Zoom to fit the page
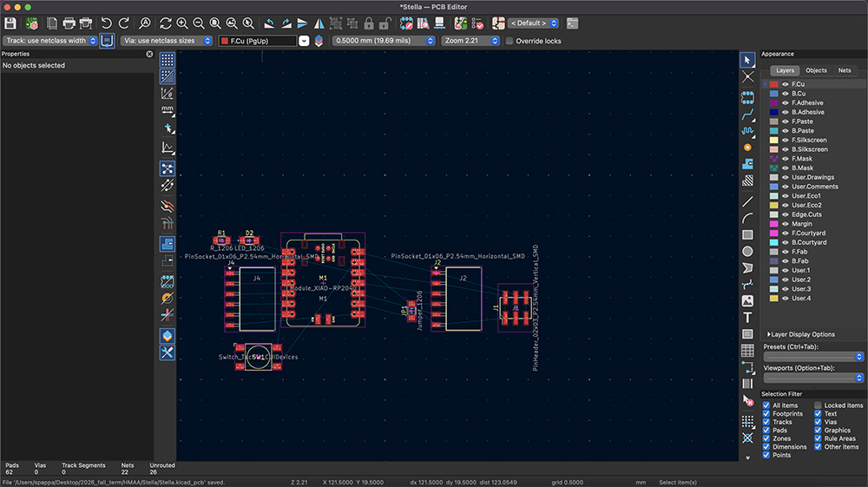This screenshot has height=487, width=868. pos(214,23)
